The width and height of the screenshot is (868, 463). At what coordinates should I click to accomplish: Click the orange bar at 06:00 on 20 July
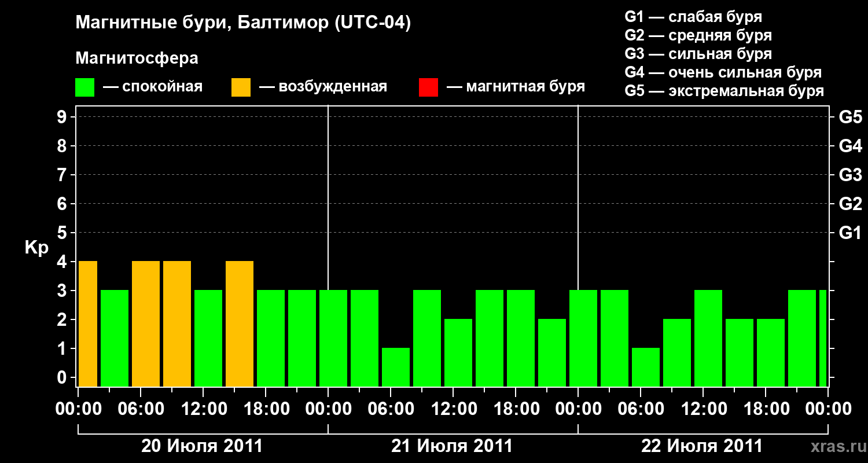click(146, 324)
